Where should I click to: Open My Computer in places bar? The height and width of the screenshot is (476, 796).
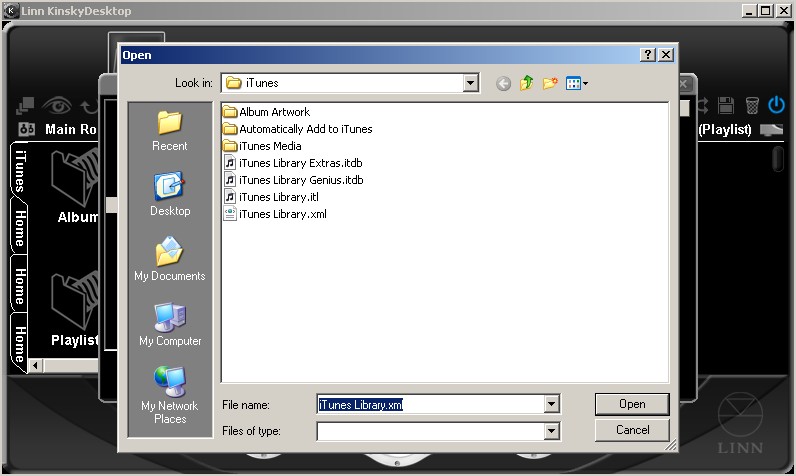click(170, 325)
